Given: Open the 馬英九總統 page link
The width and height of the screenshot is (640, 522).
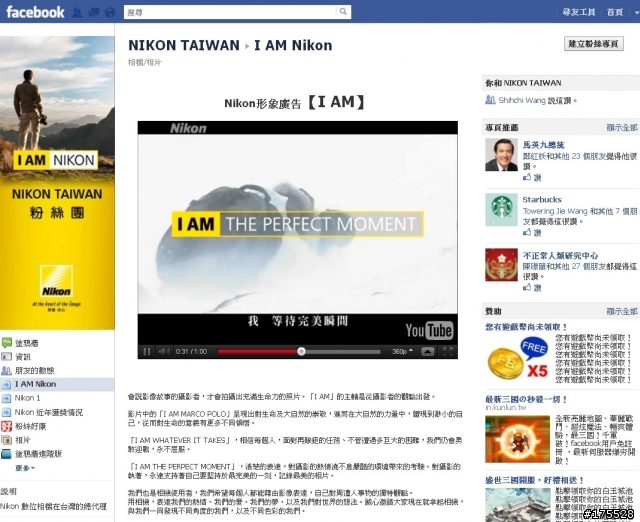Looking at the screenshot, I should (544, 144).
